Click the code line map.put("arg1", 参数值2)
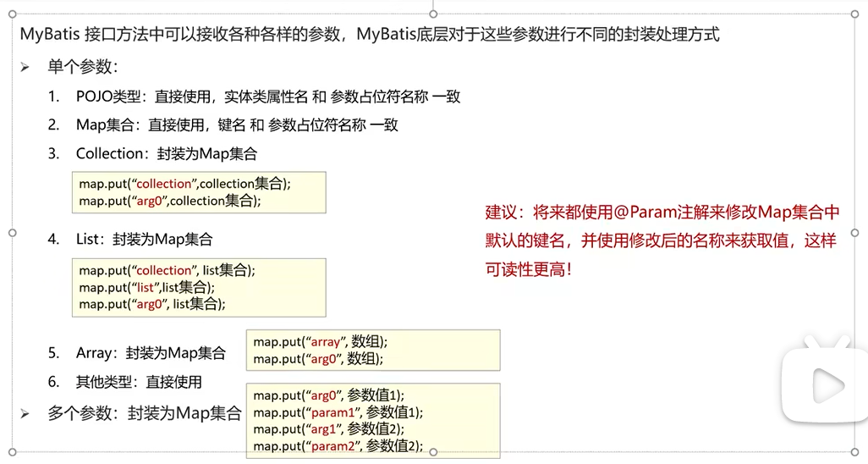Viewport: 868px width, 464px height. tap(329, 429)
